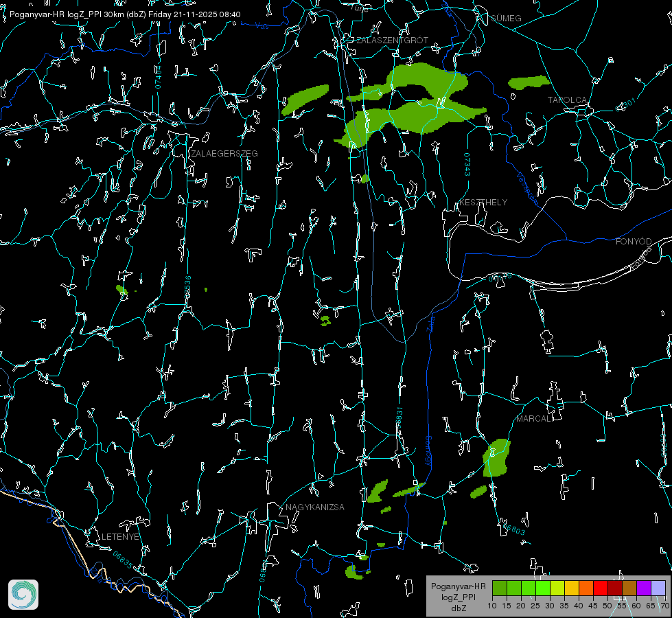The height and width of the screenshot is (618, 672).
Task: Click the Veszprém county border label
Action: [527, 189]
